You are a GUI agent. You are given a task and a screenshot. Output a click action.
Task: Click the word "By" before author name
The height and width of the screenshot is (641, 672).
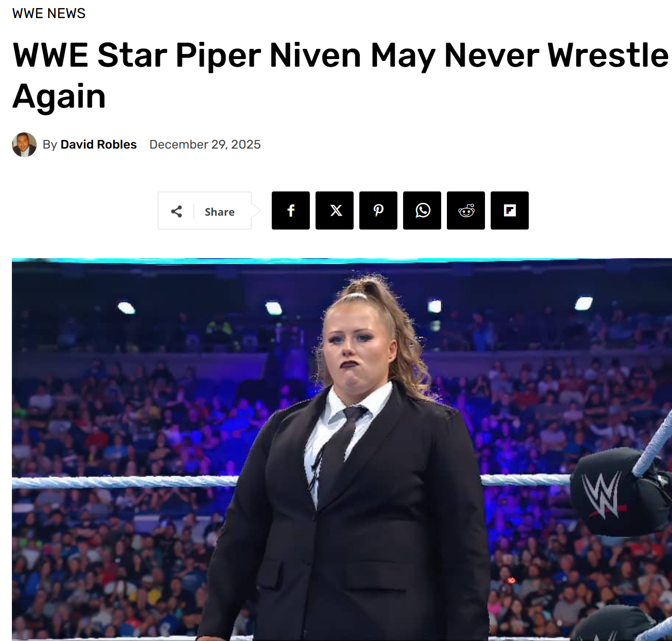[x=50, y=145]
